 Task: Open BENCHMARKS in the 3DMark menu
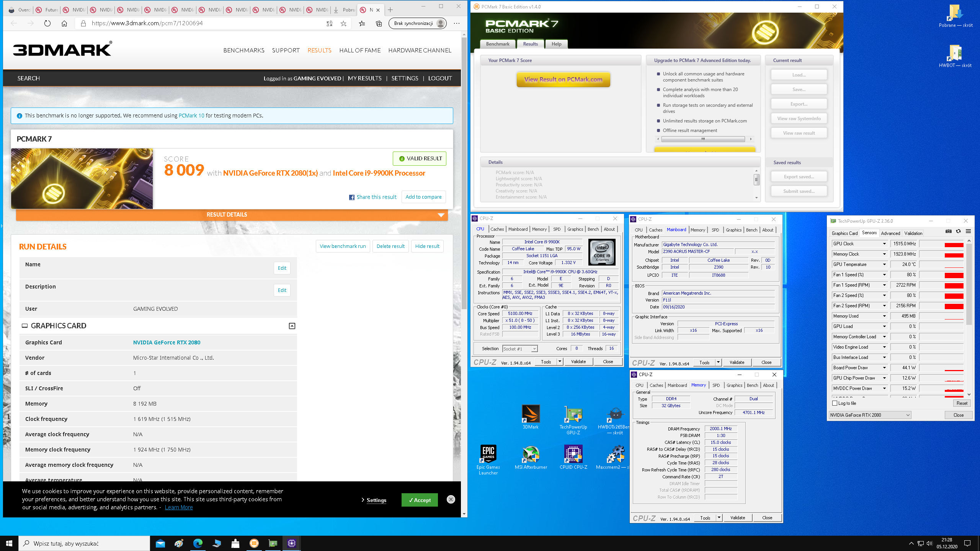[x=244, y=50]
